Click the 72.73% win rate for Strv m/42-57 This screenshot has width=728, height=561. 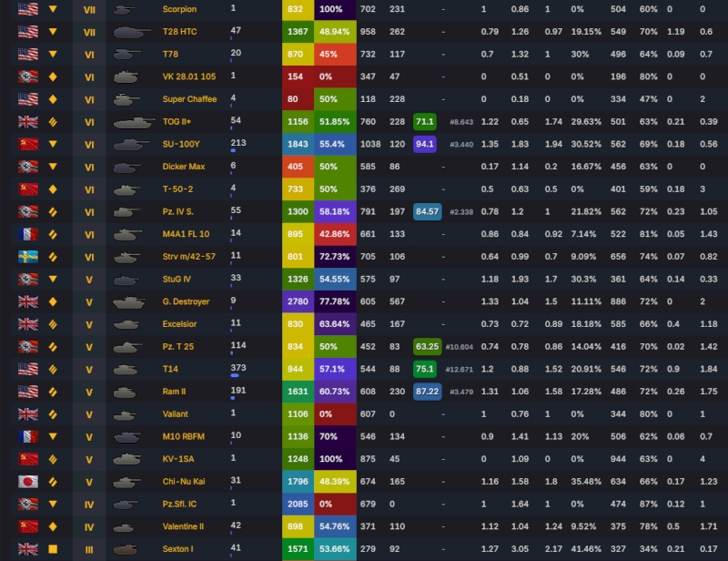[x=335, y=257]
